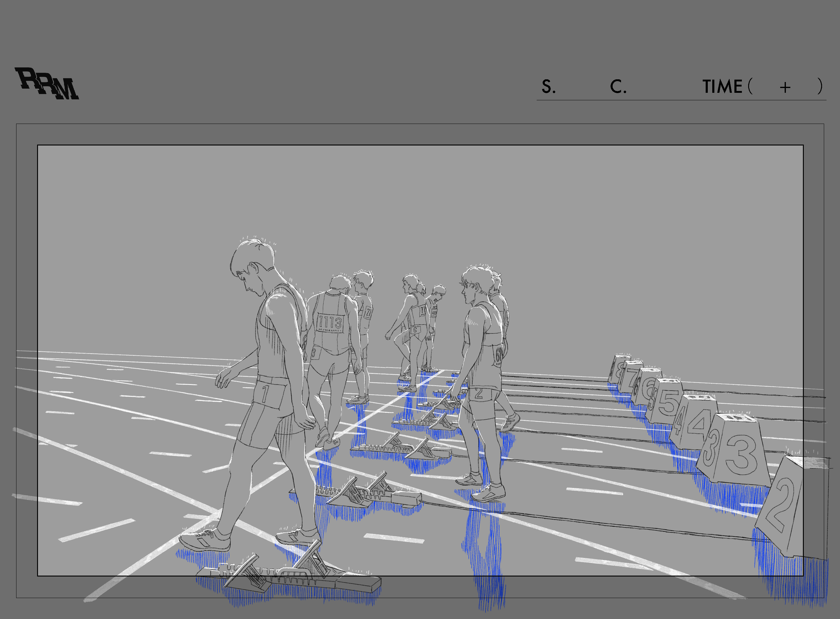Click the S. scene number field
This screenshot has width=840, height=619.
548,87
